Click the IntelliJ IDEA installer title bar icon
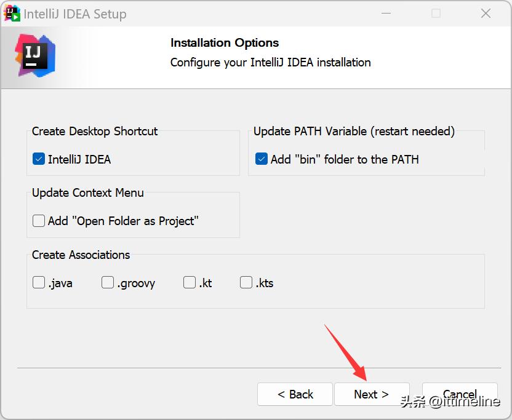Screen dimensions: 512x420 (12, 14)
